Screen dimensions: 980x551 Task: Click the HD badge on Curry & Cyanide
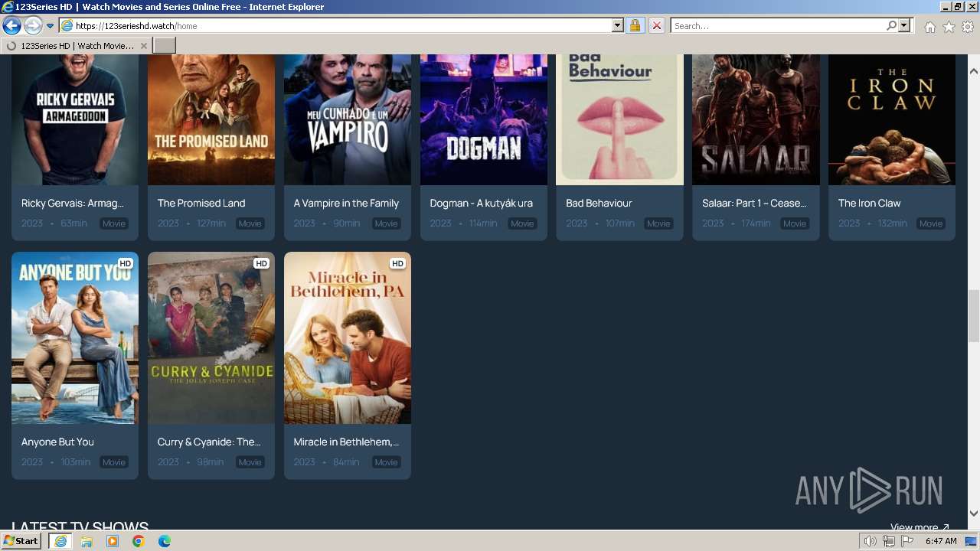[261, 263]
